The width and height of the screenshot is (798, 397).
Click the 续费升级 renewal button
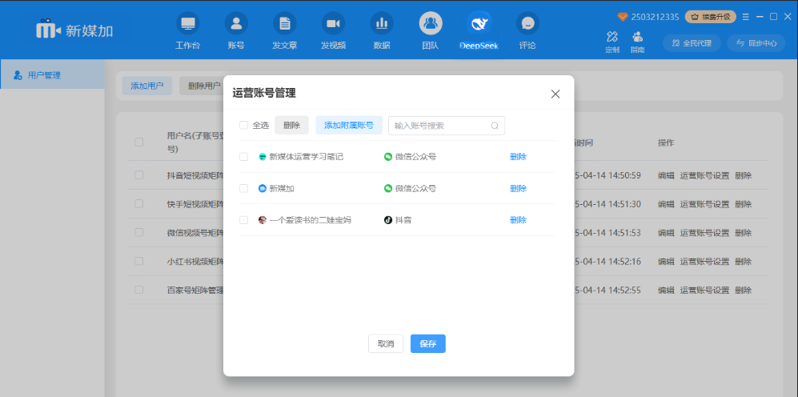(x=710, y=17)
